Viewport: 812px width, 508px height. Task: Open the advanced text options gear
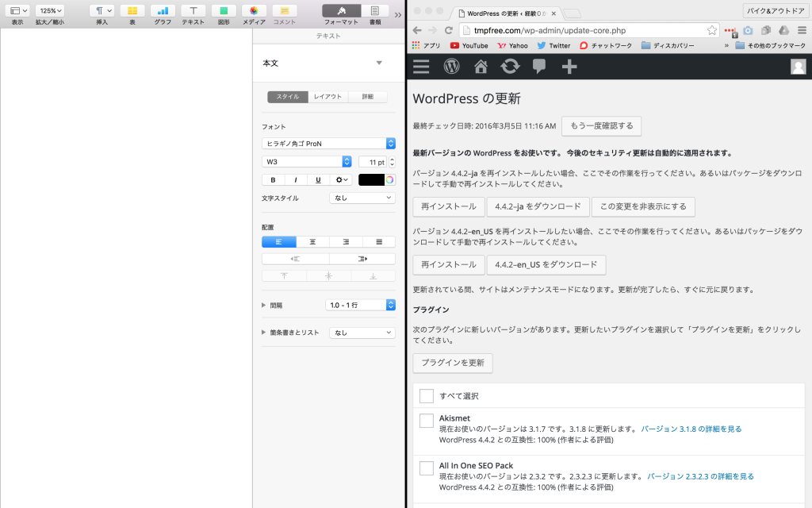pos(341,180)
